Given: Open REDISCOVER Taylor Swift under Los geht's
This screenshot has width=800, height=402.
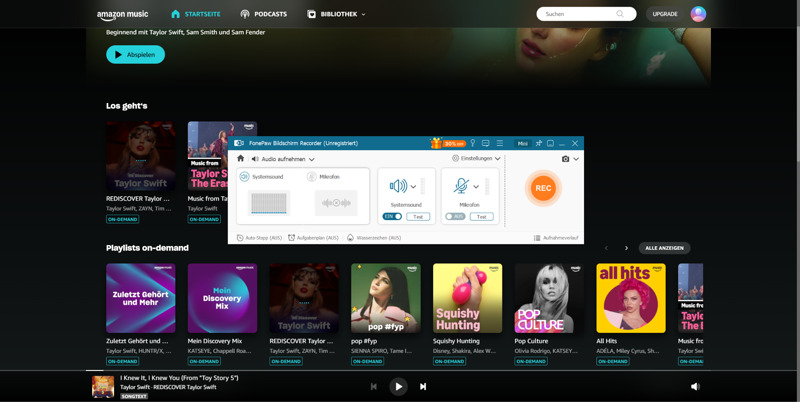Looking at the screenshot, I should point(140,156).
